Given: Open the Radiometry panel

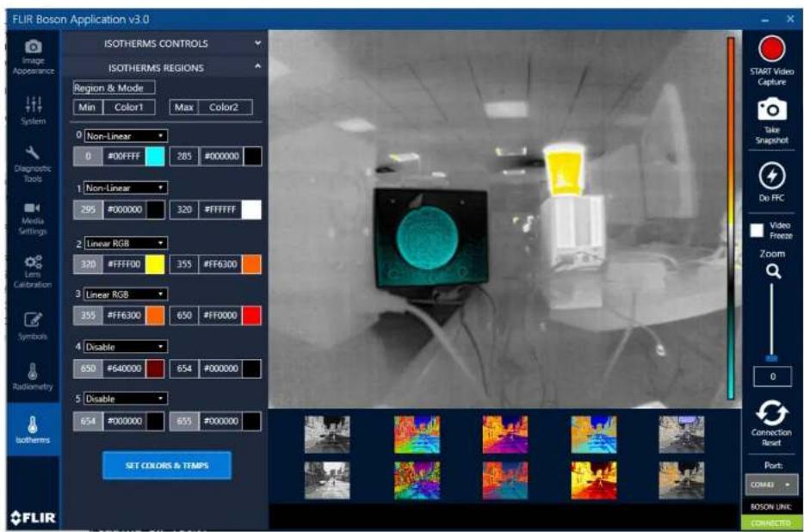Looking at the screenshot, I should pos(33,376).
